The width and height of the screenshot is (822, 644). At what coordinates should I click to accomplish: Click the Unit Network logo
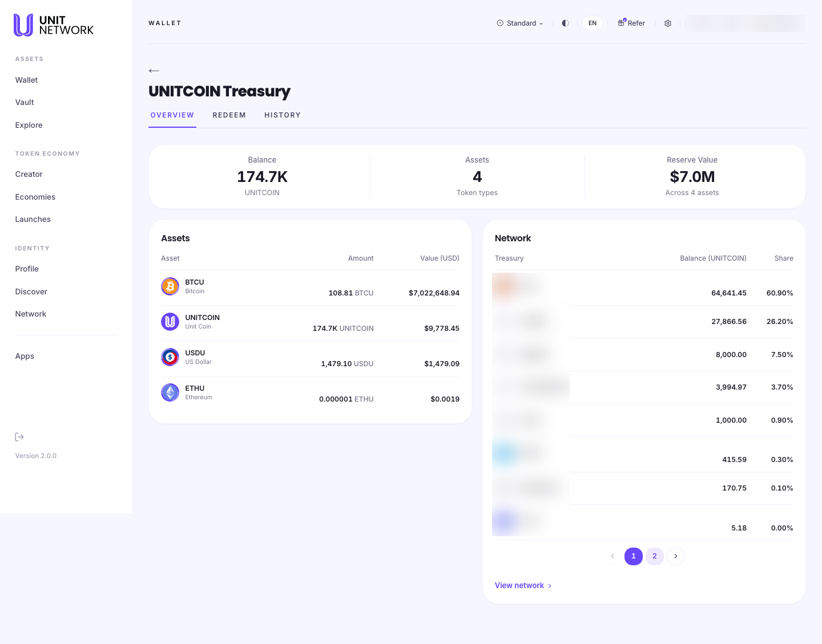[54, 25]
